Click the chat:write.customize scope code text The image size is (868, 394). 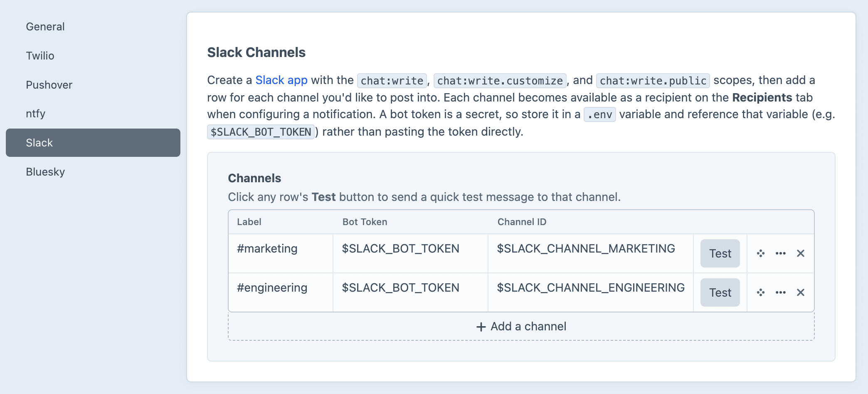tap(500, 80)
